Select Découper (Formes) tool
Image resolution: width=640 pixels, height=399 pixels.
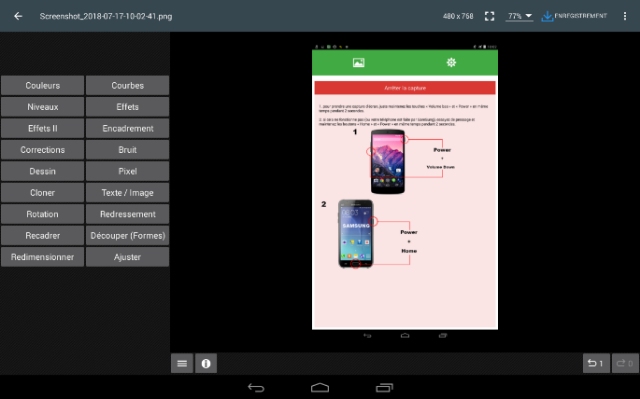pyautogui.click(x=127, y=235)
